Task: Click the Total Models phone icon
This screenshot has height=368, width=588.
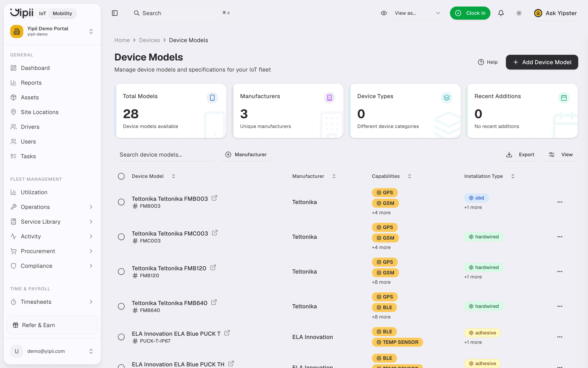Action: (x=212, y=98)
